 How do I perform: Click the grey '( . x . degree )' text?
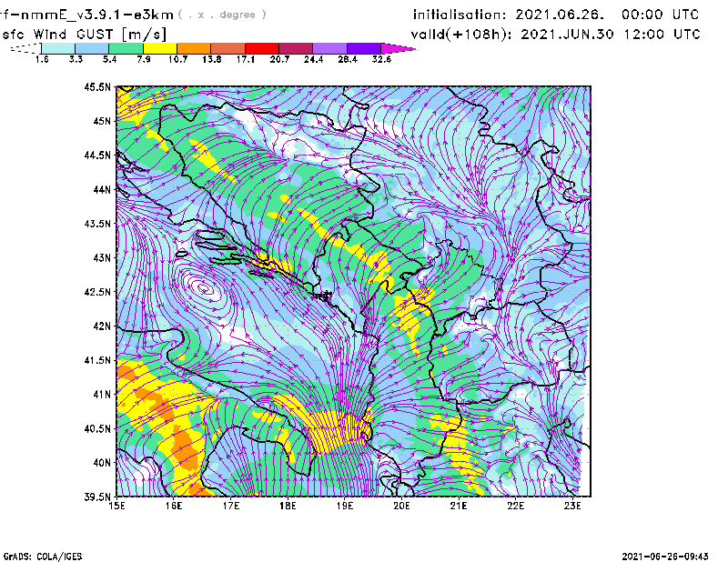(222, 15)
